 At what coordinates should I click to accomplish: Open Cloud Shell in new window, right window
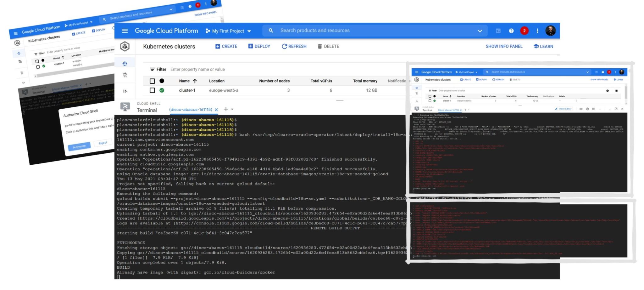[616, 109]
